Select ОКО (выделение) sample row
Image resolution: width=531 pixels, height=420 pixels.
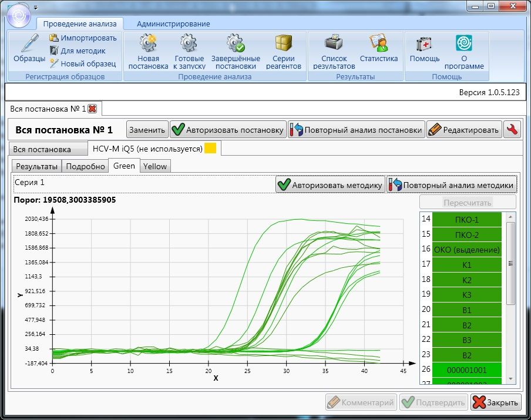[466, 250]
